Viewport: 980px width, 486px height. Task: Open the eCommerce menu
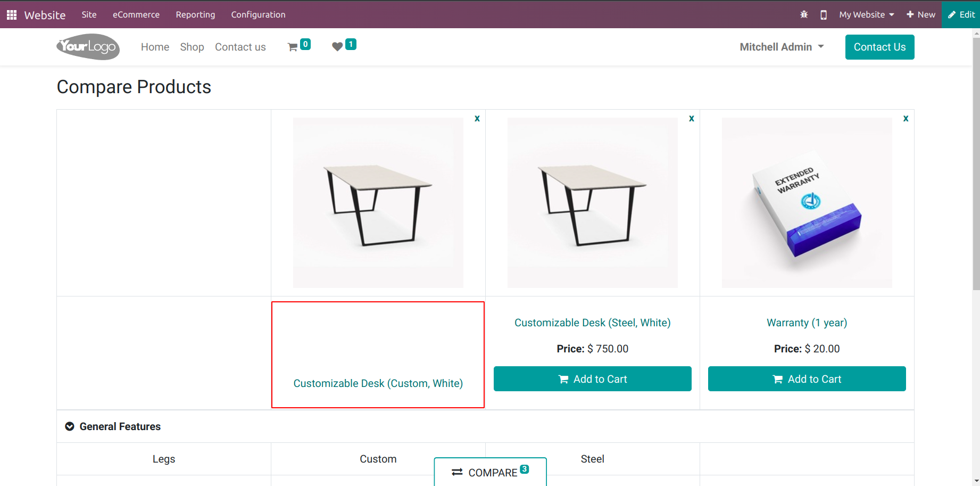tap(136, 15)
